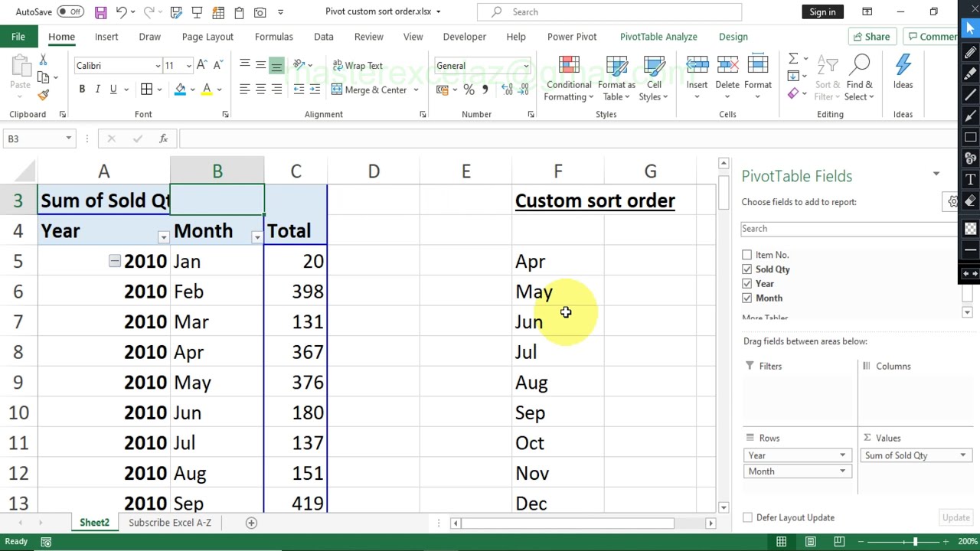Toggle the AutoSave switch
This screenshot has height=551, width=980.
pos(70,12)
